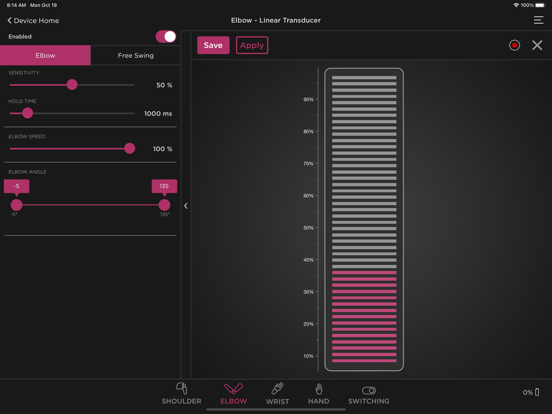
Task: Tap the battery status indicator showing 0%
Action: coord(531,392)
